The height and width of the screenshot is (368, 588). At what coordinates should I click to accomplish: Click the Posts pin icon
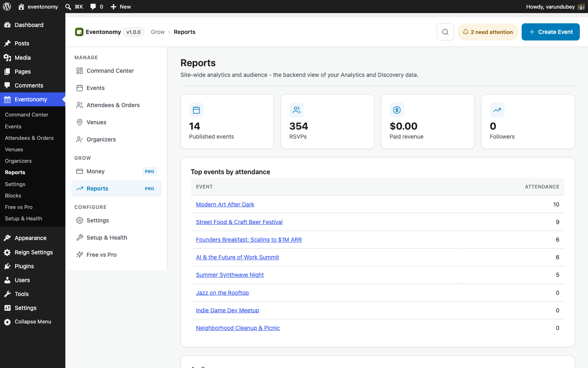point(7,43)
